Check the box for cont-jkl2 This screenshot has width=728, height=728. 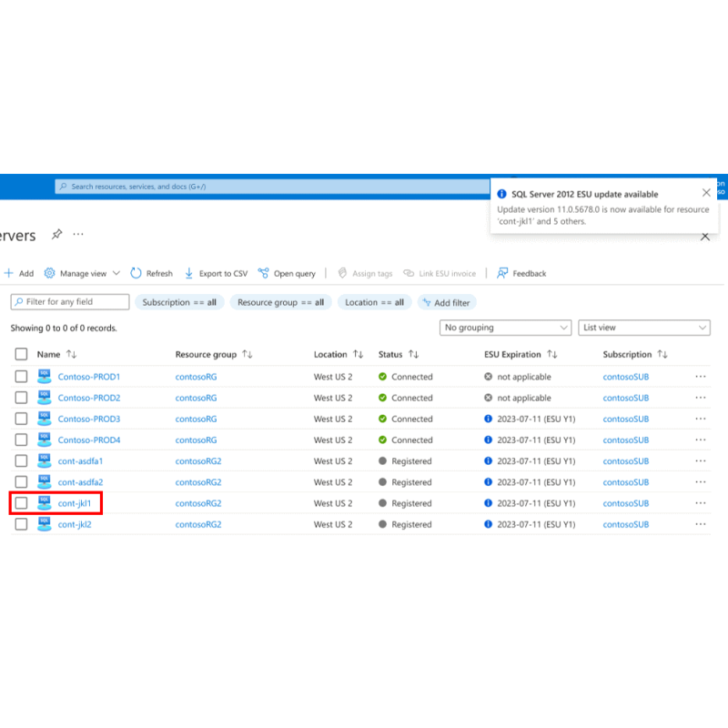pyautogui.click(x=21, y=524)
